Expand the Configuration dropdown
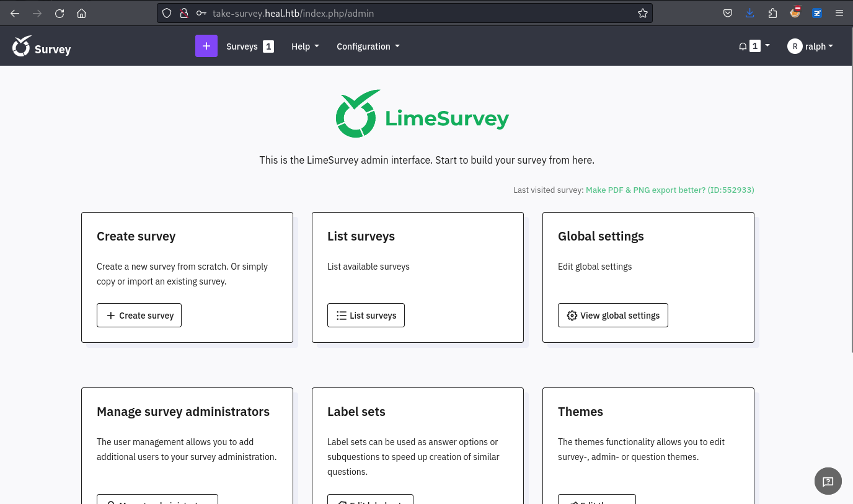This screenshot has width=853, height=504. [x=368, y=46]
